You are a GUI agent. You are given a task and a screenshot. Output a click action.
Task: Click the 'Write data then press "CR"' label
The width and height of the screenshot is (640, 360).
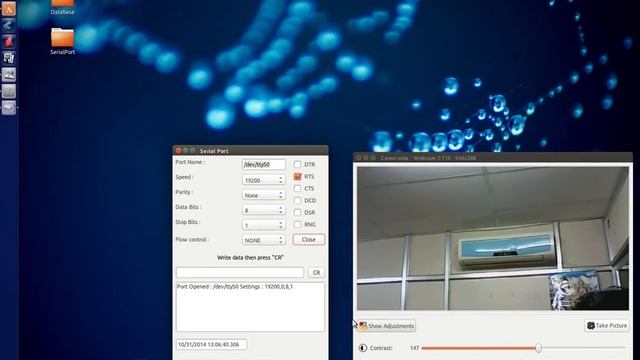point(250,258)
